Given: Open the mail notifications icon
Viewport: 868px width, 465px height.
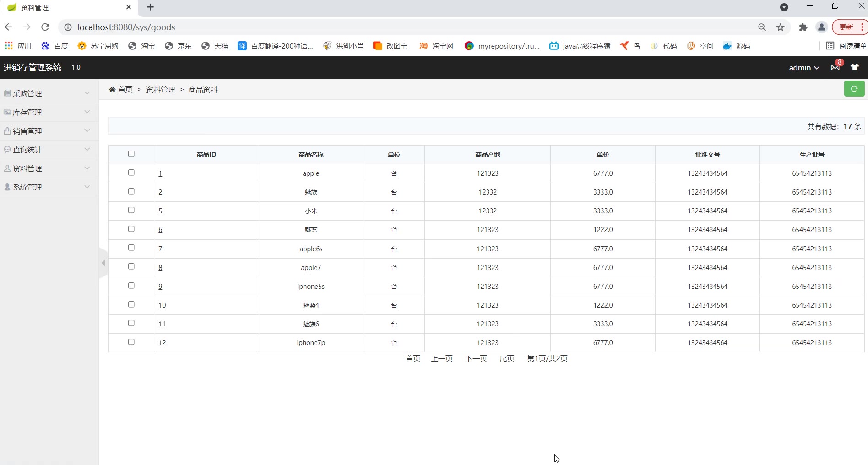Looking at the screenshot, I should click(835, 67).
